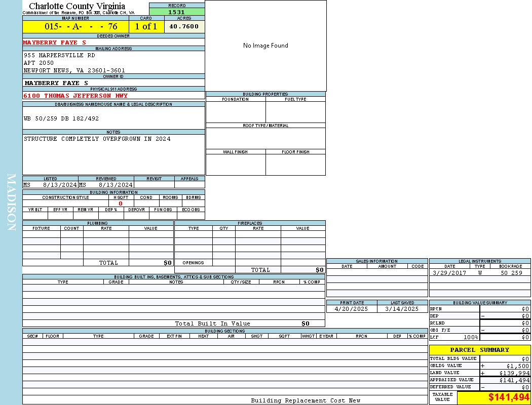Click deeded owner name in red
532x405 pixels.
tap(55, 43)
